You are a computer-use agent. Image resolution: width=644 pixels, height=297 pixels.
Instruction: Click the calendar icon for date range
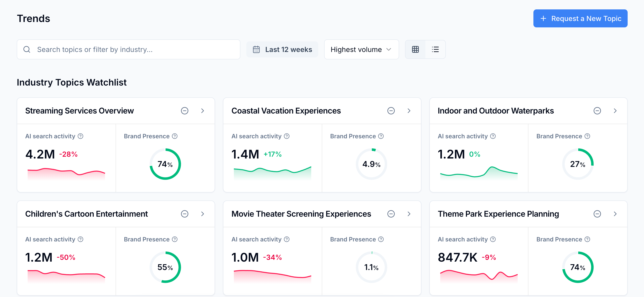(x=256, y=49)
